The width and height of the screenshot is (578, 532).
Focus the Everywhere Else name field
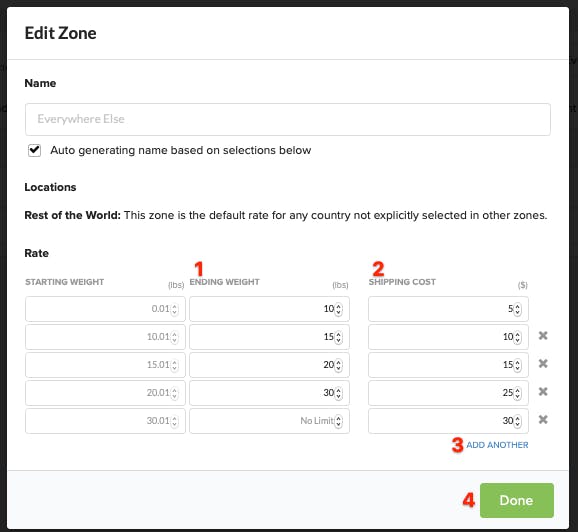288,119
